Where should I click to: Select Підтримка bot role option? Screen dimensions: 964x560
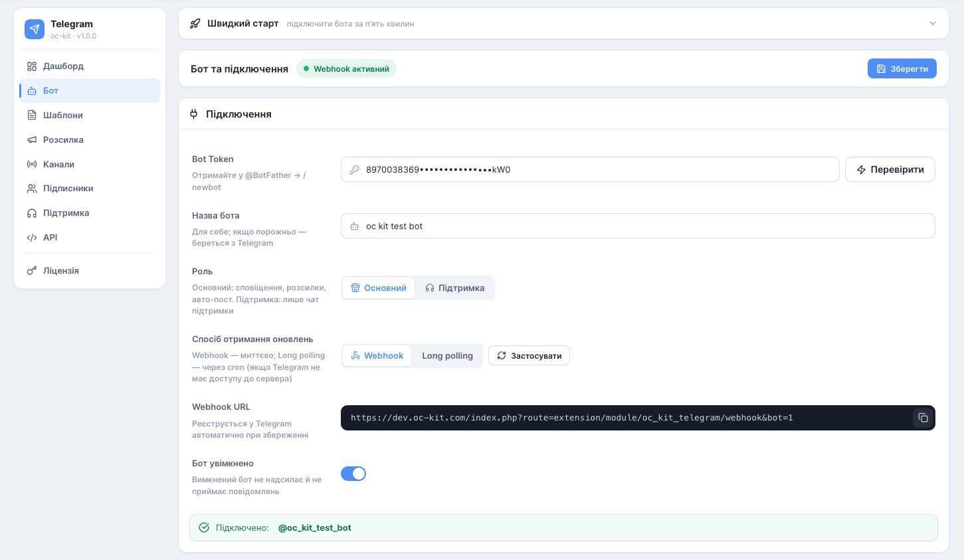455,288
